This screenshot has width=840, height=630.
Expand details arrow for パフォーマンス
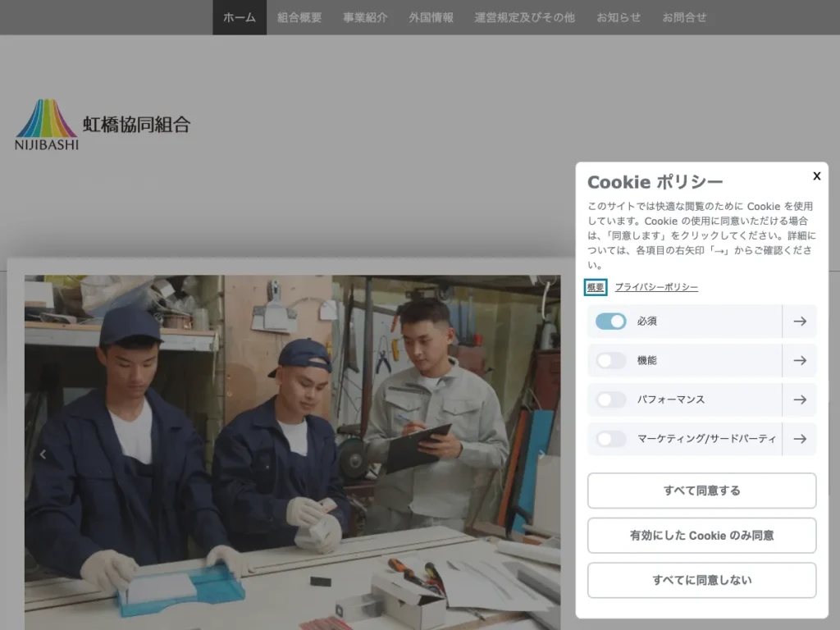800,399
